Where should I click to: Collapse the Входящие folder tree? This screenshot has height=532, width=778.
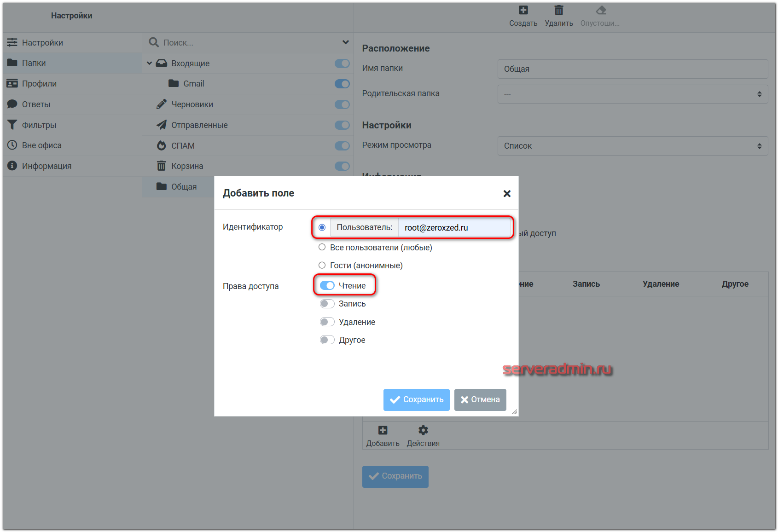point(149,63)
